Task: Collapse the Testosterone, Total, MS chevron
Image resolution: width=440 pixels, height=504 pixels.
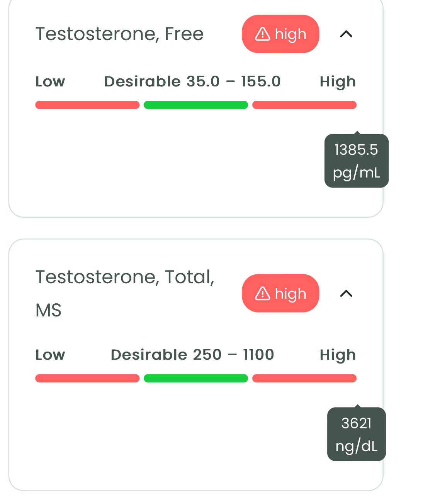Action: [346, 293]
